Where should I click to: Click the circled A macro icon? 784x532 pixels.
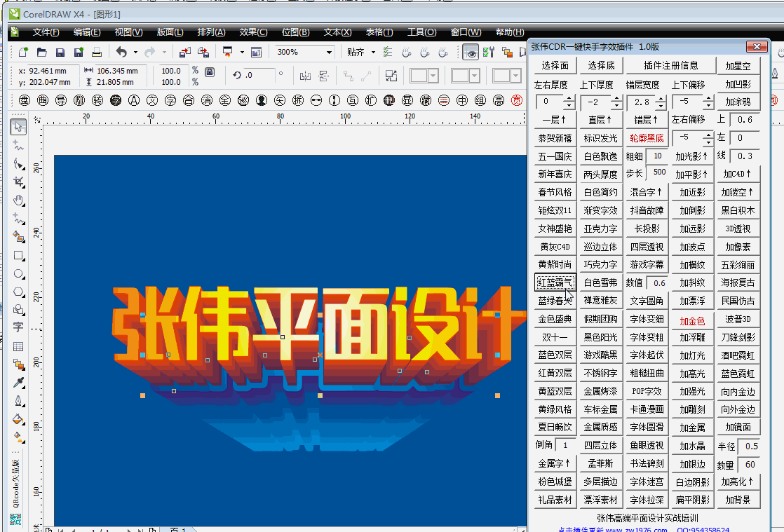click(x=134, y=100)
